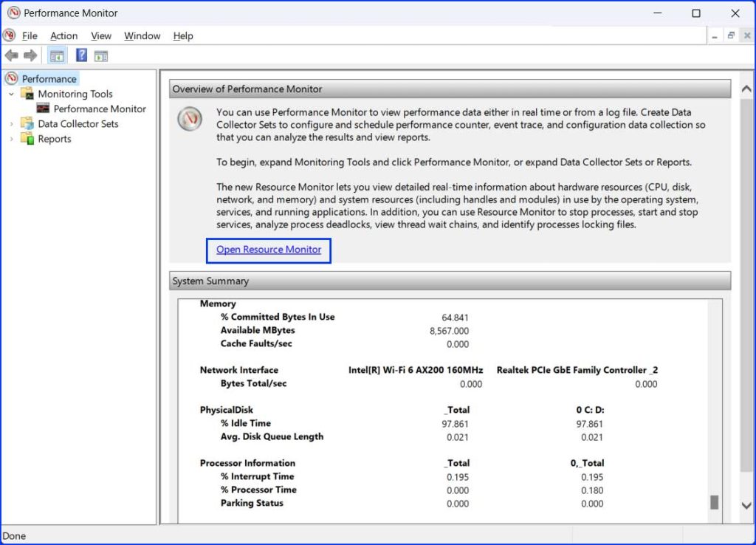Minimize the Performance Monitor window
The width and height of the screenshot is (756, 545).
(658, 13)
